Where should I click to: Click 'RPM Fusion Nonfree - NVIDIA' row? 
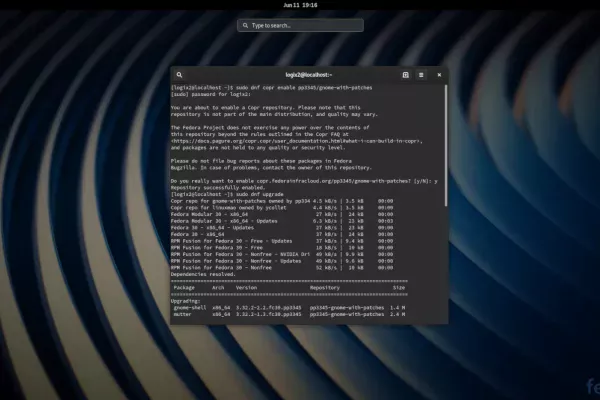(x=282, y=255)
